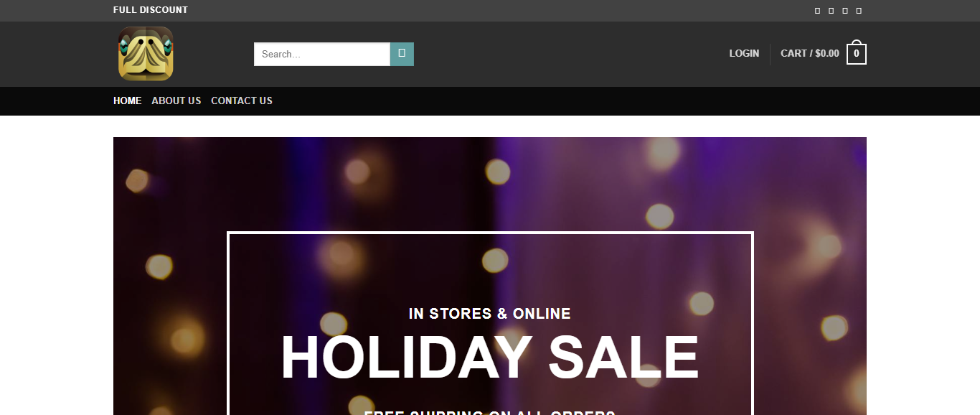The height and width of the screenshot is (415, 980).
Task: Click the FREE SHIPPING ON ALL ORDERS text
Action: (x=490, y=412)
